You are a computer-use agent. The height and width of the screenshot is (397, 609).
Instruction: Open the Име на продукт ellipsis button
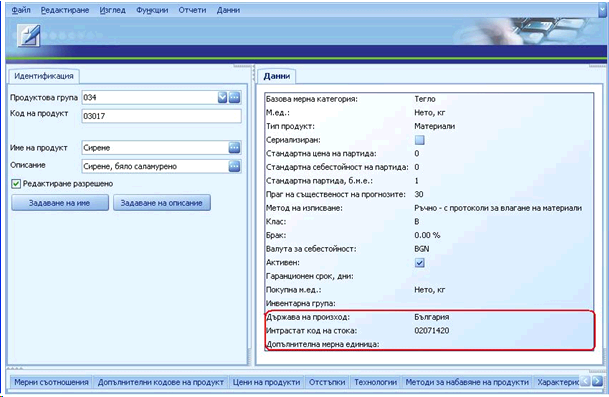point(234,148)
